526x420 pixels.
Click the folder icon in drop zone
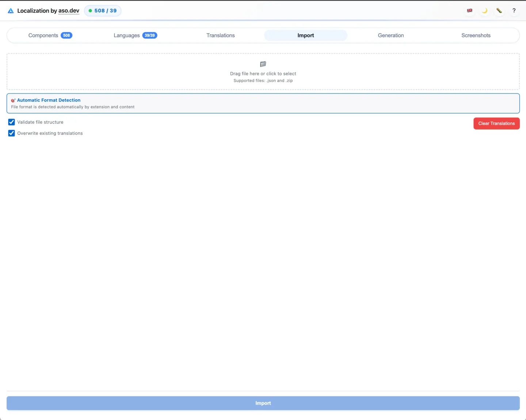coord(263,64)
